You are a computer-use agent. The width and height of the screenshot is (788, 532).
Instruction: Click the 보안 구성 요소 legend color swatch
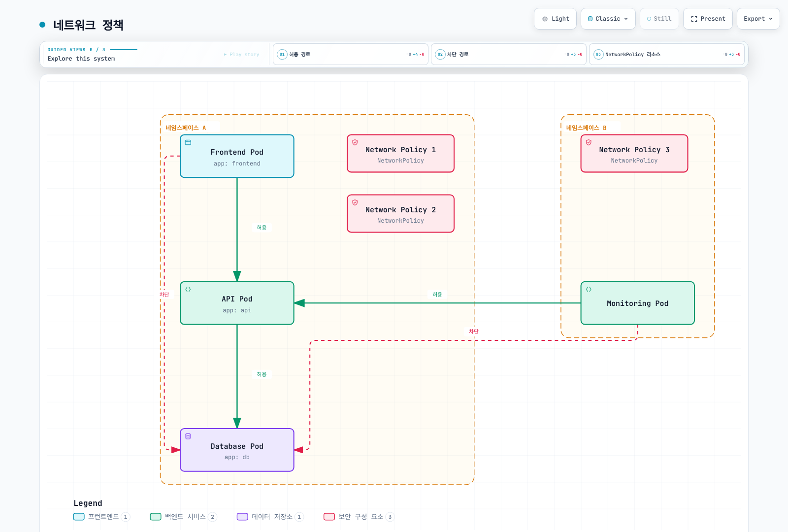pos(329,517)
